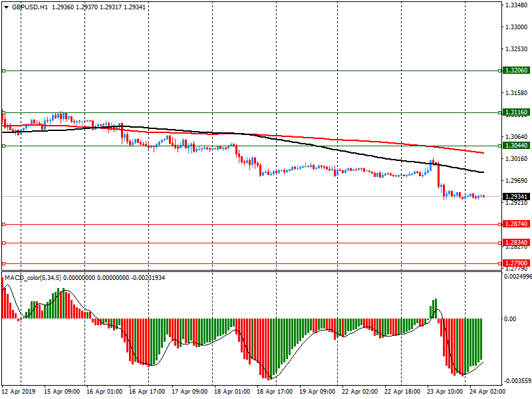
Task: Grab left handle of 1.27900 line
Action: (4, 263)
